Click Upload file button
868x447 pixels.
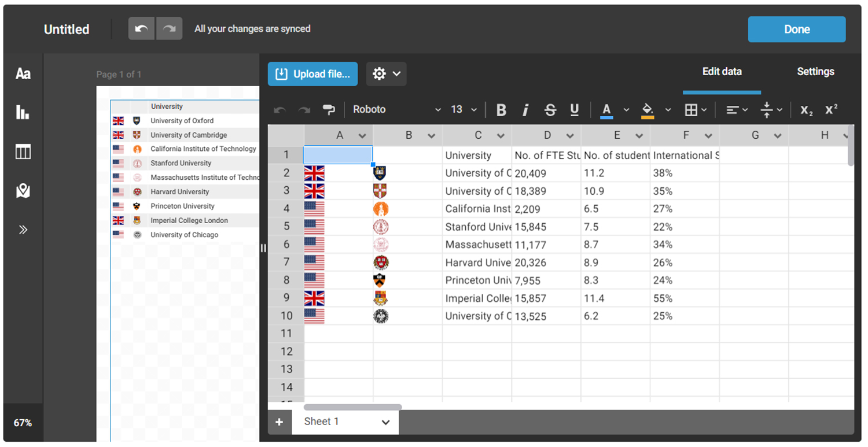(x=312, y=74)
